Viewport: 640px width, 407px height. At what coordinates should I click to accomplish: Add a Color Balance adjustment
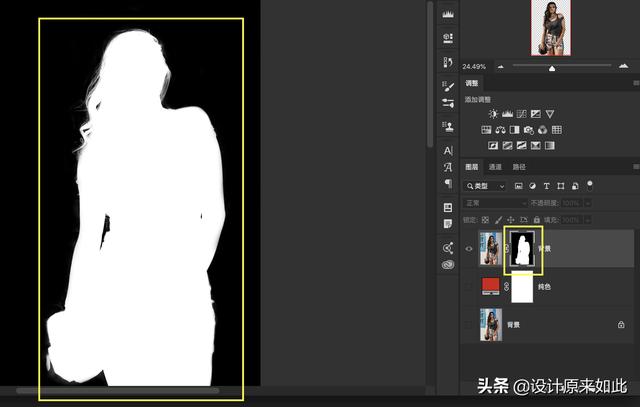[500, 130]
